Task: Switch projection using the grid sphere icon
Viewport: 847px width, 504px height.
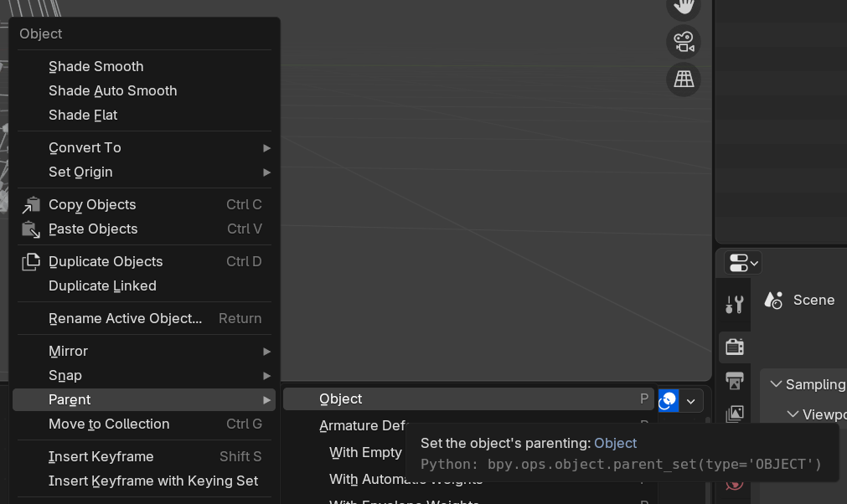Action: (x=683, y=80)
